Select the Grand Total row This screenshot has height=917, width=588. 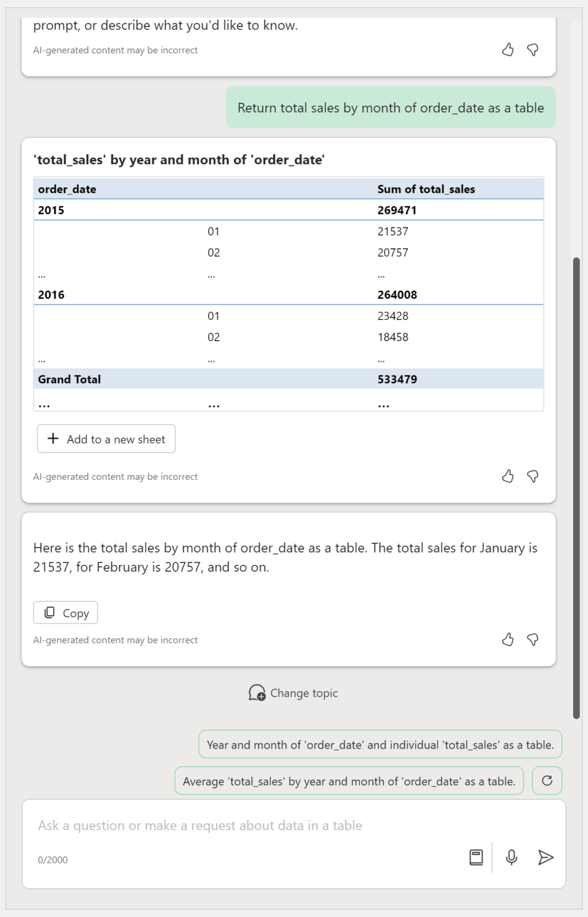click(69, 379)
